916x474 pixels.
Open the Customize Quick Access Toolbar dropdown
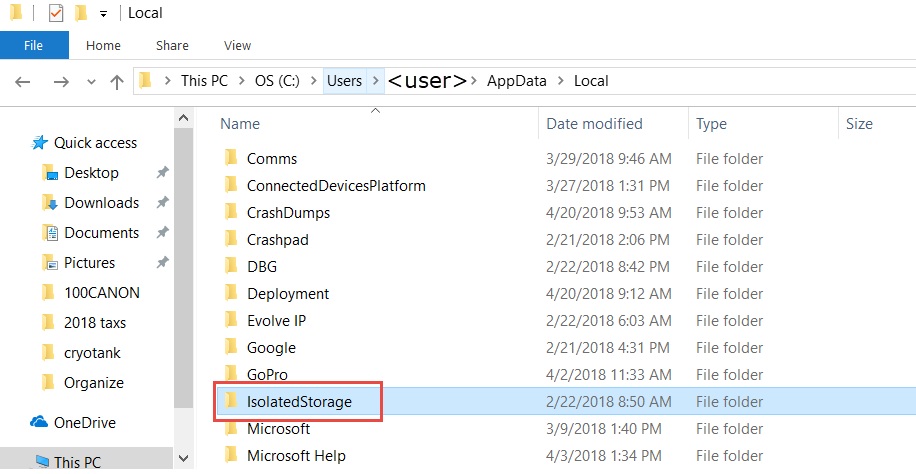click(x=103, y=14)
